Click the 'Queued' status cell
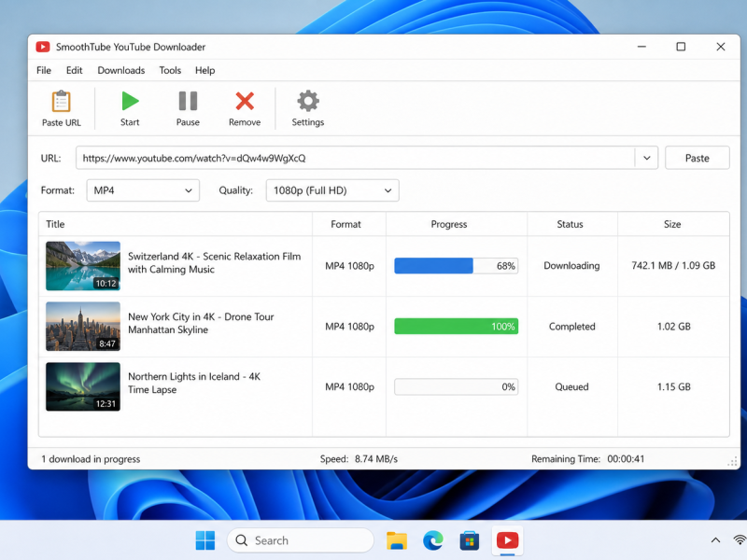The image size is (747, 560). click(571, 386)
